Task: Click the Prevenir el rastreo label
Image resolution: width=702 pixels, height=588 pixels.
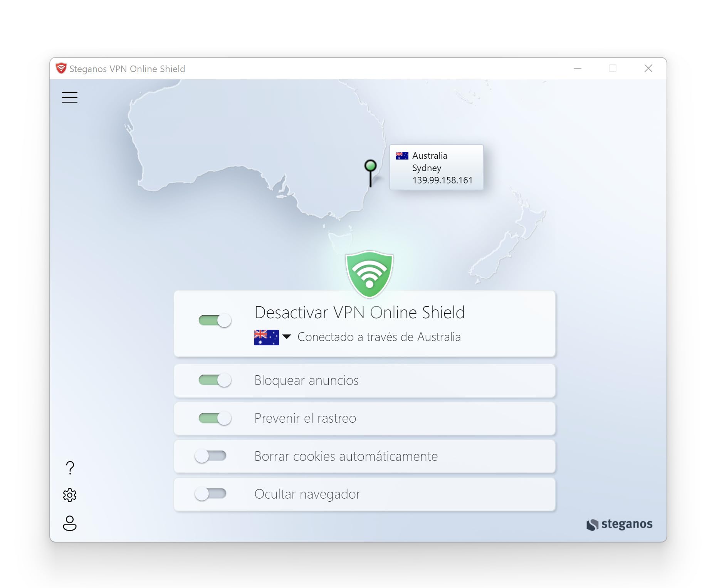Action: pos(305,418)
